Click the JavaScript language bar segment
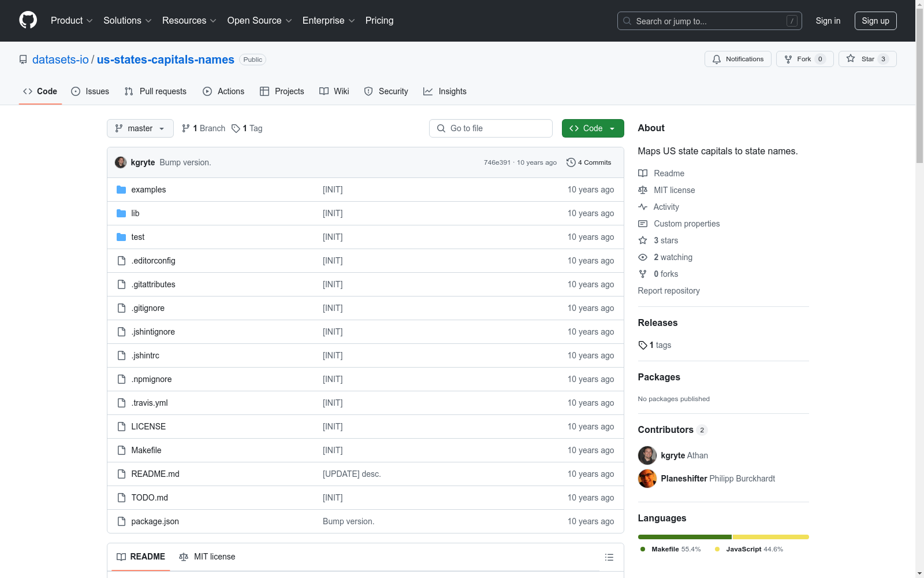Viewport: 924px width, 578px height. (771, 537)
